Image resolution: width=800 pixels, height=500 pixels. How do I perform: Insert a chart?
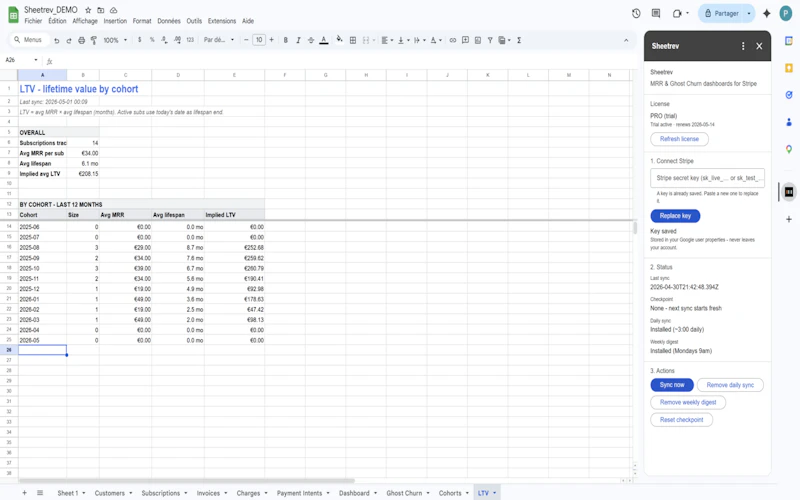click(x=478, y=40)
